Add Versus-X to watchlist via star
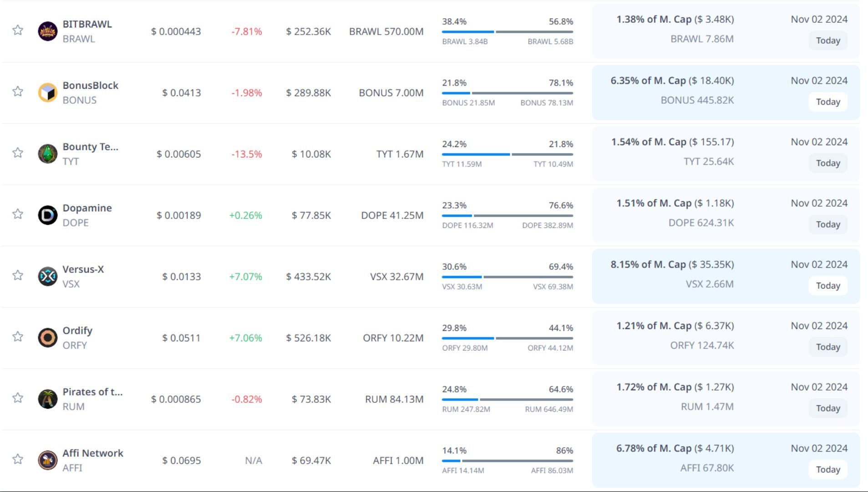This screenshot has height=492, width=868. pyautogui.click(x=18, y=275)
